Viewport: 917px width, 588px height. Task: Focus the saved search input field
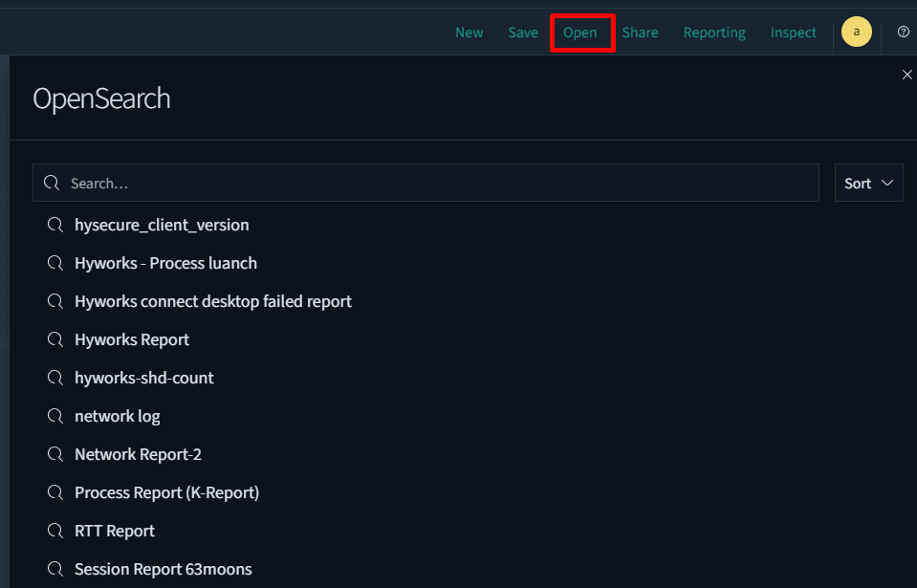click(440, 183)
